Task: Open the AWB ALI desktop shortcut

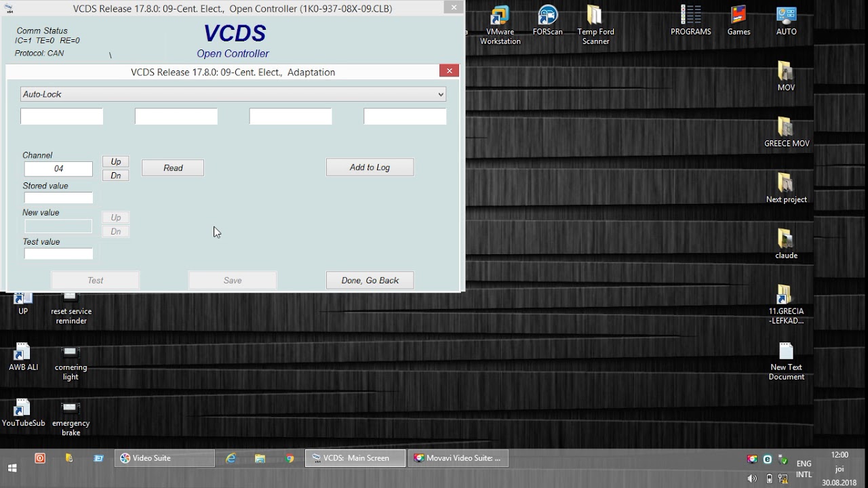Action: (23, 357)
